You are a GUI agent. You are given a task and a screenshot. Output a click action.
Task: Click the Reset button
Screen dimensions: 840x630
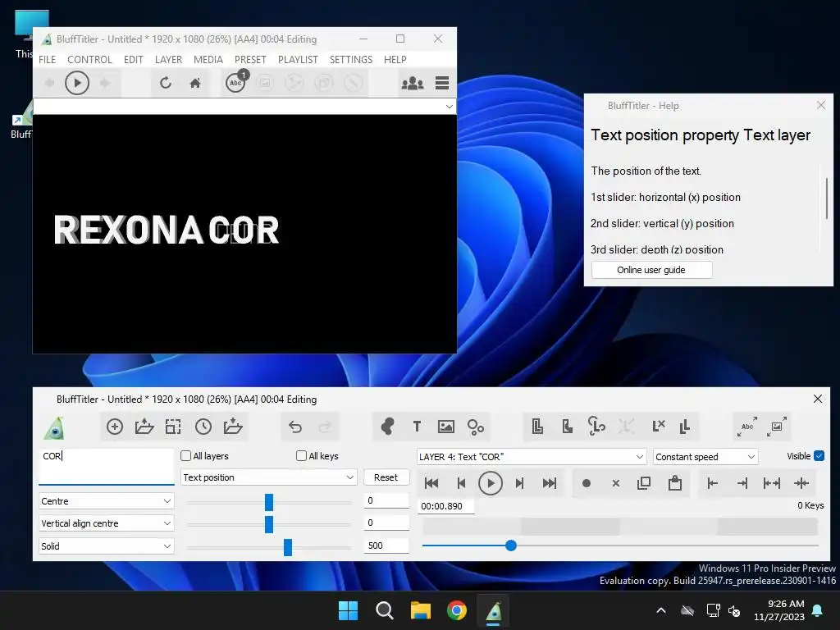click(386, 477)
